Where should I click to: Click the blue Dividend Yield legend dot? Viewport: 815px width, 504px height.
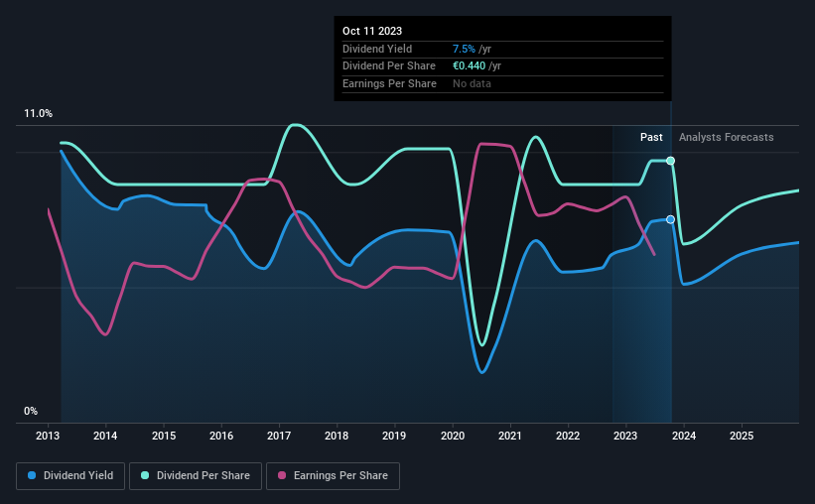tap(32, 475)
